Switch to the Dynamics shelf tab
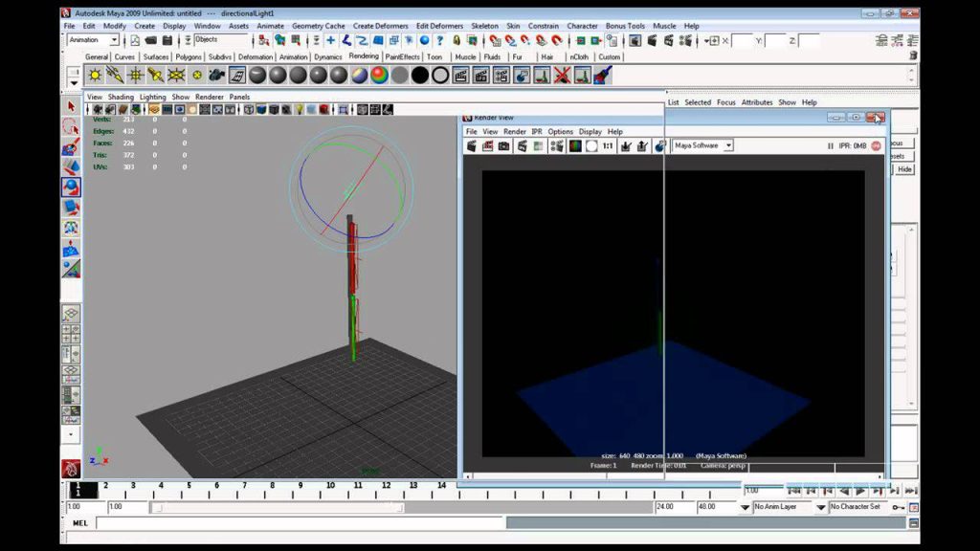This screenshot has width=980, height=551. point(327,56)
